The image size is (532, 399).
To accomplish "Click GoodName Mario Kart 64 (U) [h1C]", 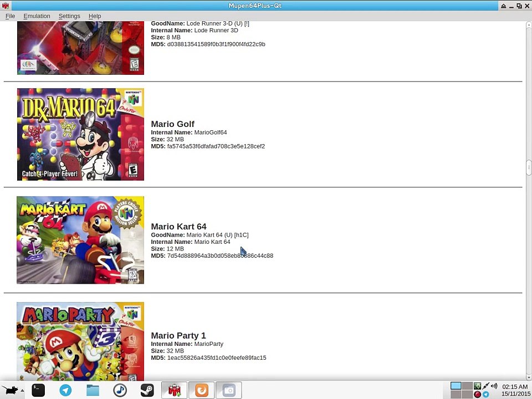I will (200, 235).
